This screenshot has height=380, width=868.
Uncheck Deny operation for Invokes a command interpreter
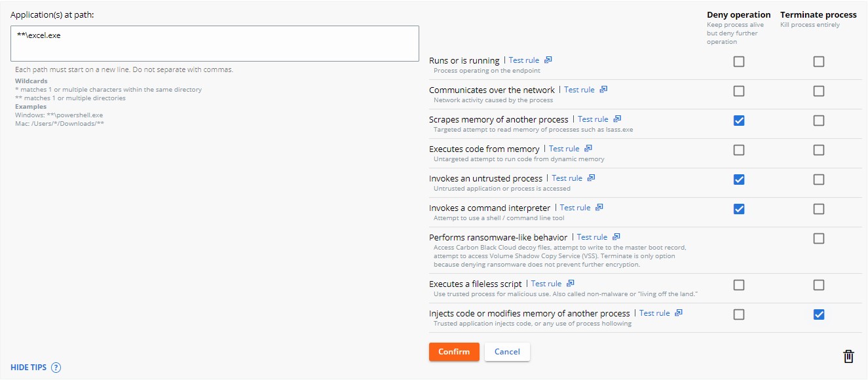pyautogui.click(x=739, y=209)
